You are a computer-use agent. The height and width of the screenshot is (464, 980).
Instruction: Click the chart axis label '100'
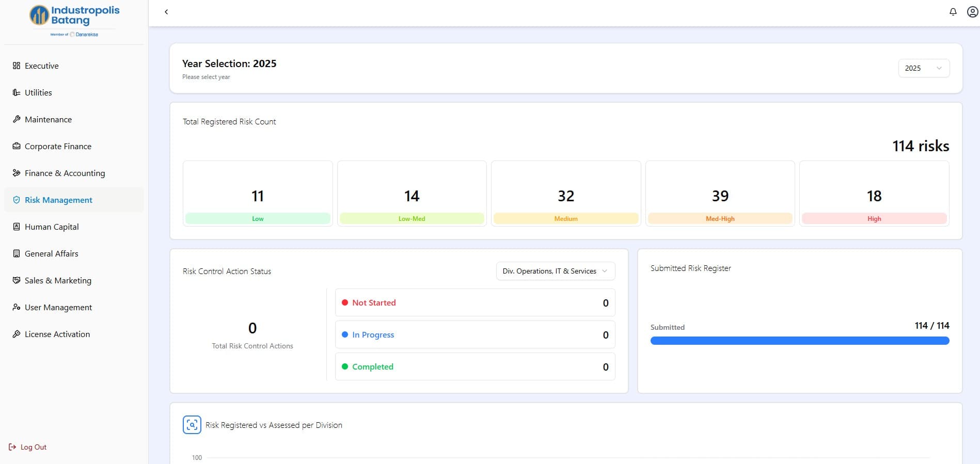(197, 458)
